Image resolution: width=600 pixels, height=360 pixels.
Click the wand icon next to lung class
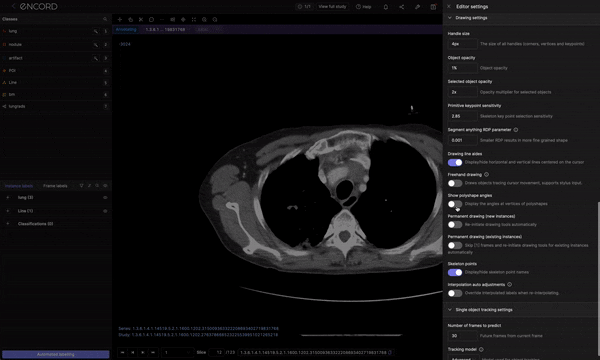click(96, 31)
